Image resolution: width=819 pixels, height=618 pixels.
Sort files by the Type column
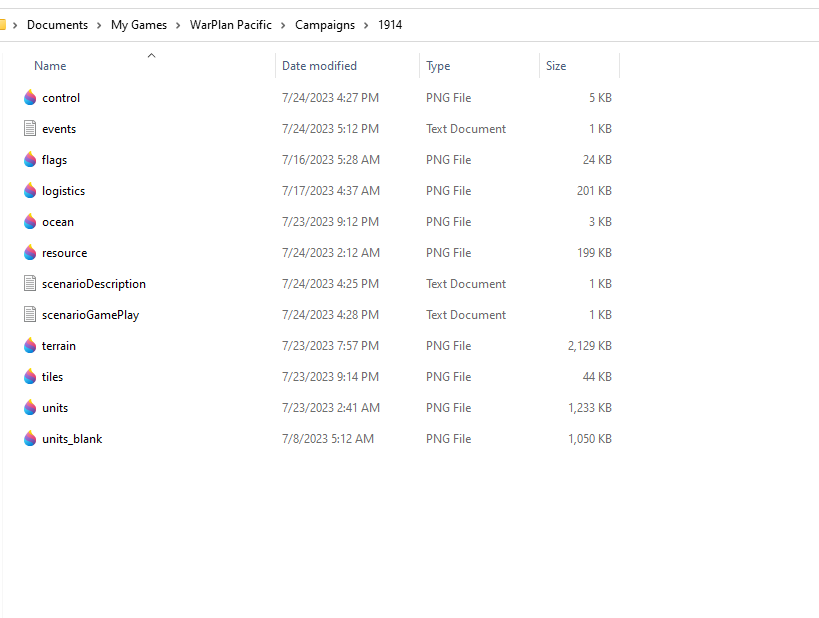[438, 66]
